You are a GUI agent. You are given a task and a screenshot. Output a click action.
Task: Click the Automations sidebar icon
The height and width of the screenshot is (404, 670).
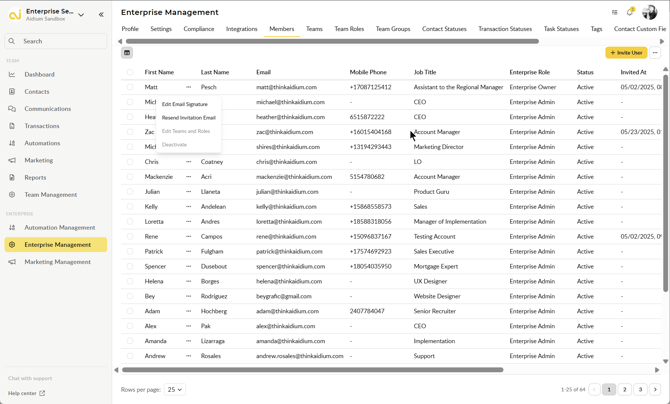(12, 143)
